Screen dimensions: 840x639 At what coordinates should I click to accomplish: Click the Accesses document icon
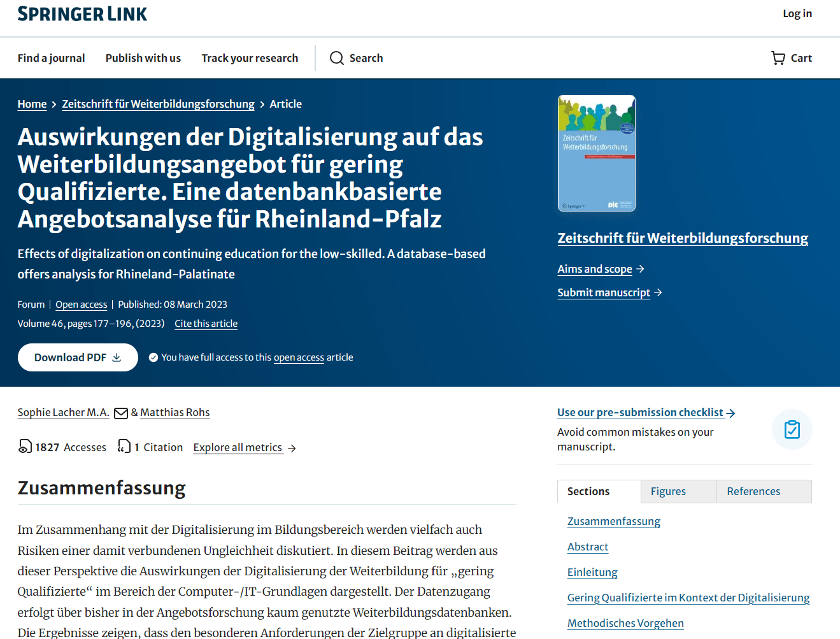click(x=24, y=447)
